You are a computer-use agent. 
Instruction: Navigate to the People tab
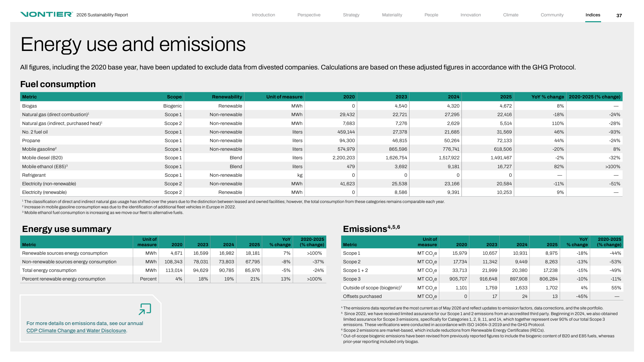pyautogui.click(x=431, y=15)
